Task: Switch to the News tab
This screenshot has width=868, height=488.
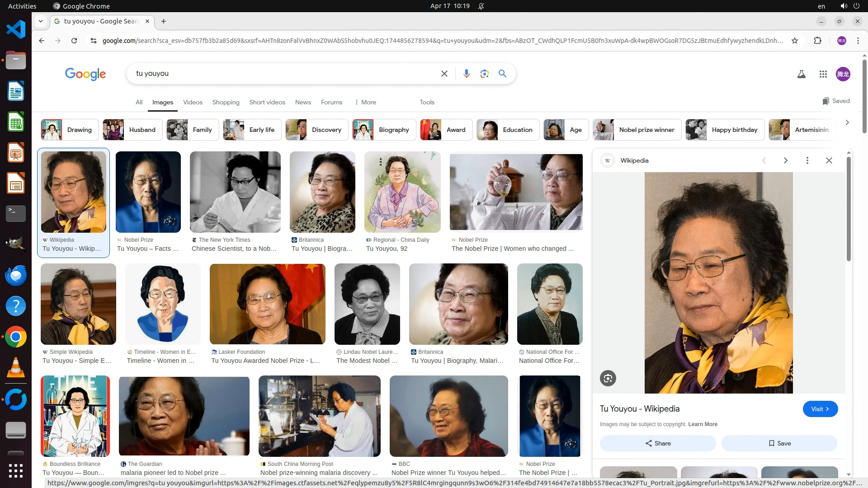Action: pyautogui.click(x=303, y=102)
